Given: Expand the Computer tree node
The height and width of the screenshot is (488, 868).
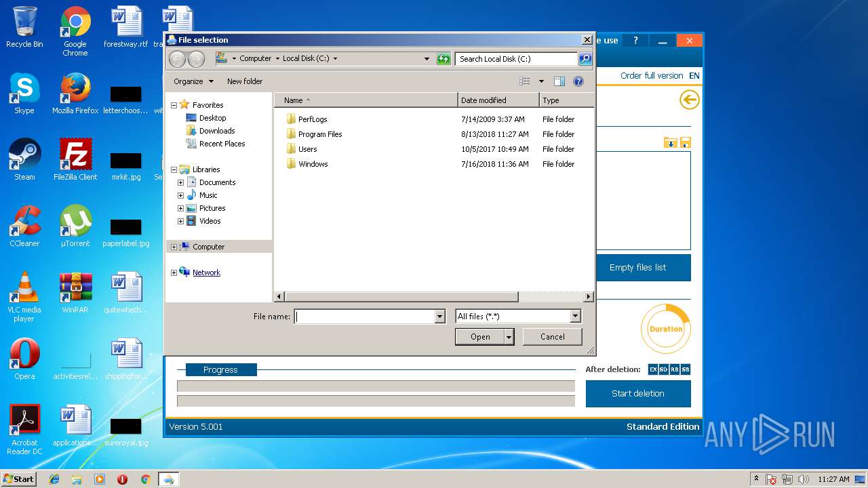Looking at the screenshot, I should coord(174,247).
